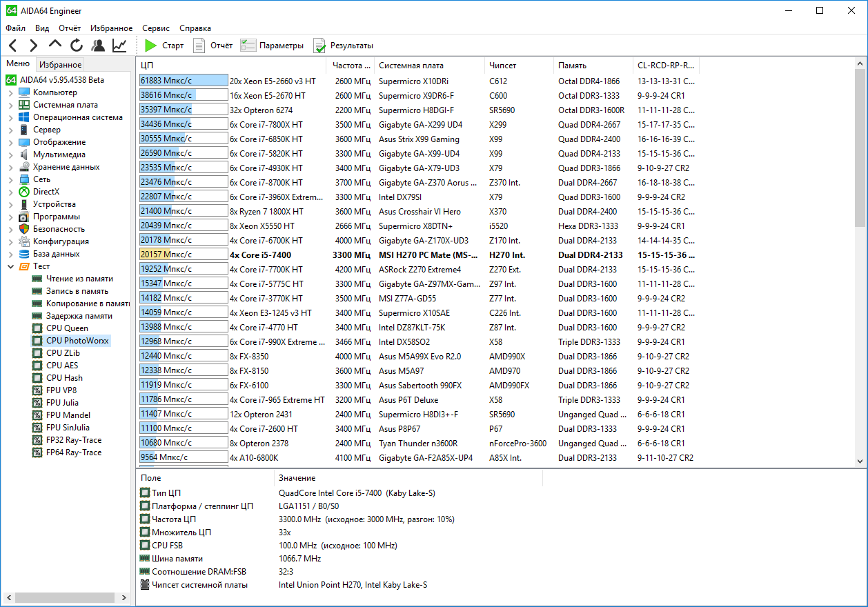Expand the Операционная система node
Image resolution: width=868 pixels, height=607 pixels.
point(10,117)
